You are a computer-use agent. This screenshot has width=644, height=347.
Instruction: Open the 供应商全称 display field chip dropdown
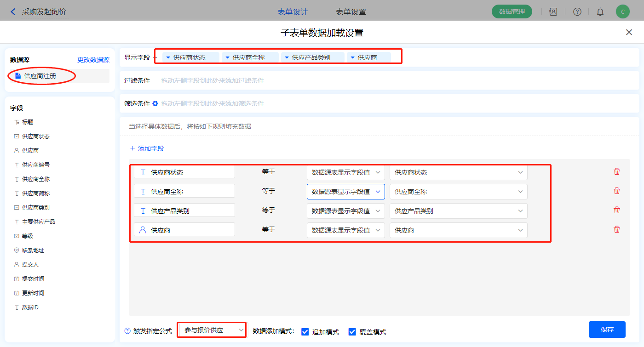pos(227,57)
